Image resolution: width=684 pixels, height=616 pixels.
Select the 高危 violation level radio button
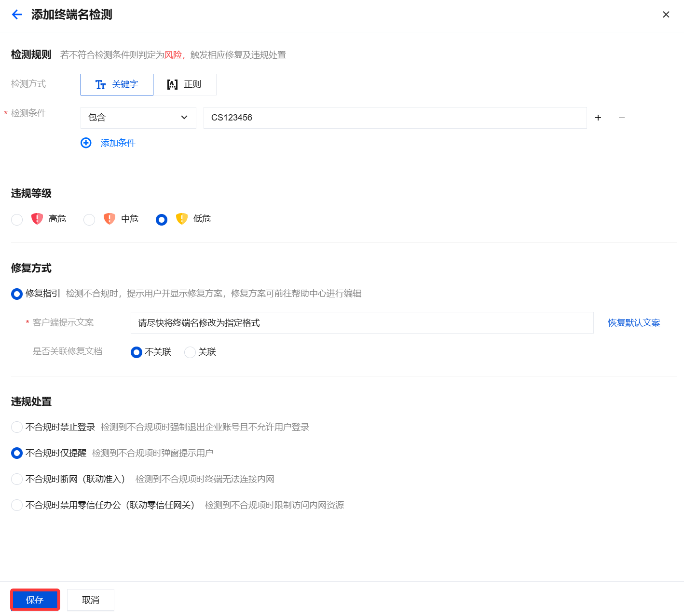[x=17, y=220]
